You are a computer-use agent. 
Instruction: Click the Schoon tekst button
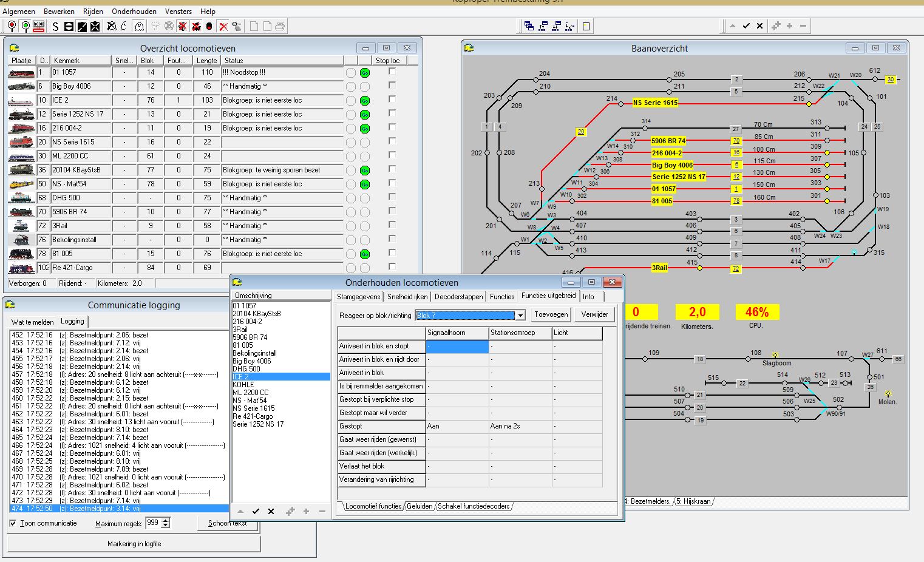pos(228,523)
